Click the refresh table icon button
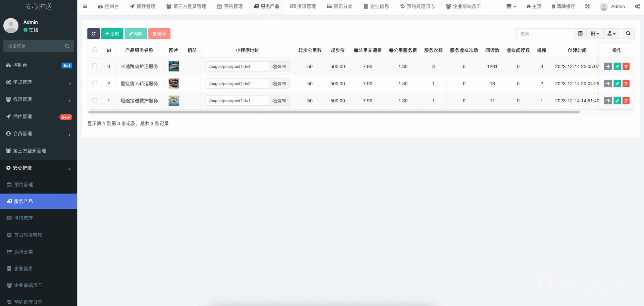This screenshot has width=644, height=306. pyautogui.click(x=93, y=34)
